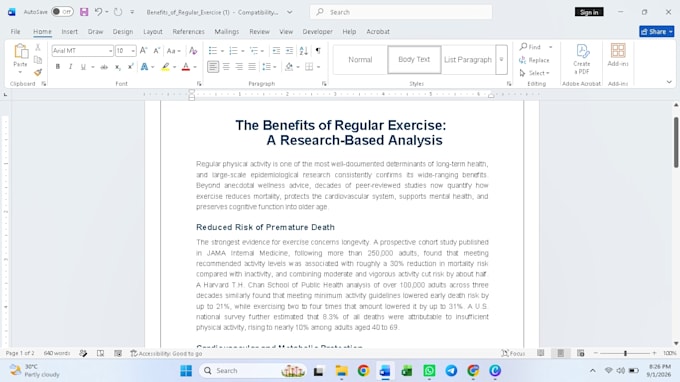
Task: Switch to the Review tab
Action: coord(259,32)
